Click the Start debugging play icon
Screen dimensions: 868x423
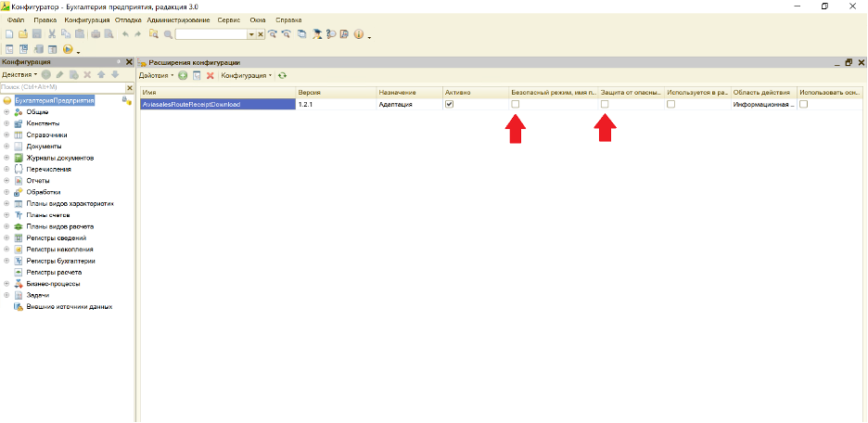click(68, 49)
